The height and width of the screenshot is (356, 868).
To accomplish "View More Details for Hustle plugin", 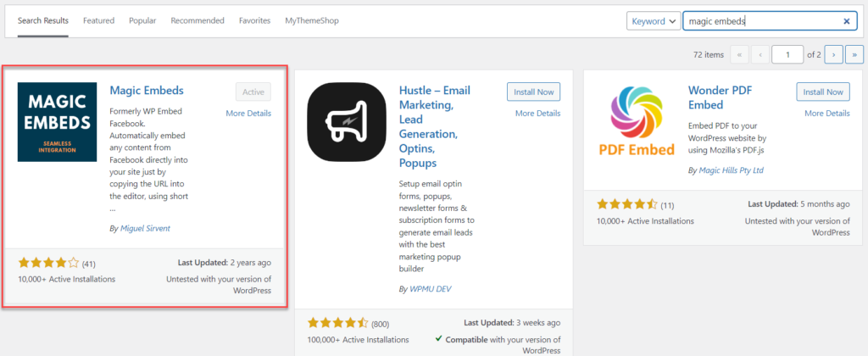I will click(538, 113).
